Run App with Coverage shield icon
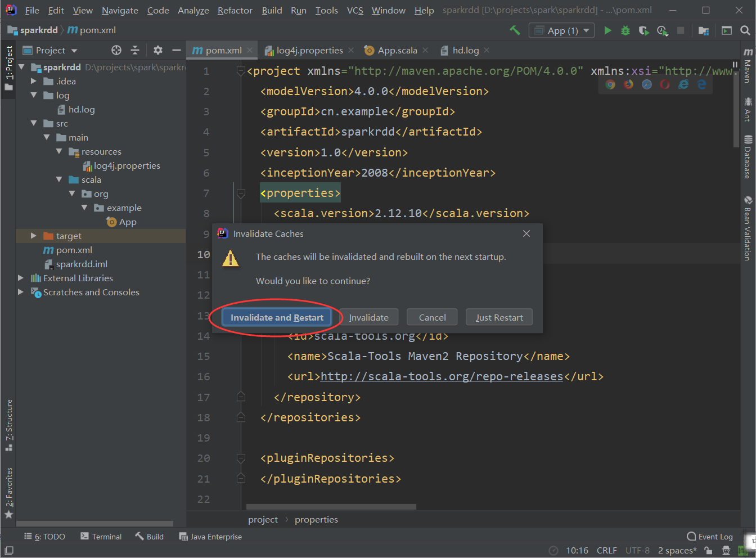The image size is (756, 558). (644, 30)
